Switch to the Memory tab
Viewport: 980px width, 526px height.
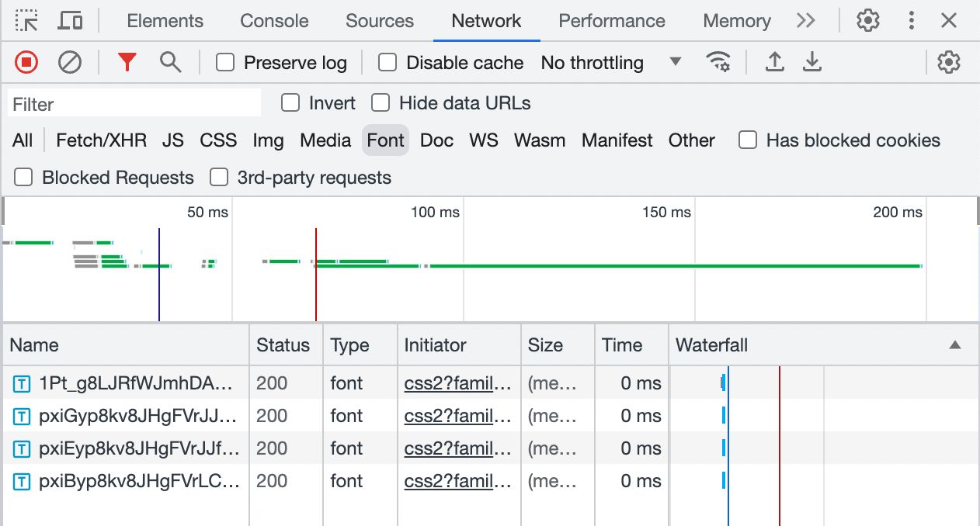click(737, 21)
